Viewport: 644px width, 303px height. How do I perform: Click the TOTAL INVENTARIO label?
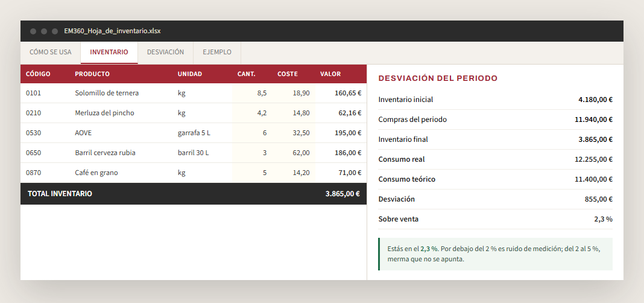coord(60,194)
